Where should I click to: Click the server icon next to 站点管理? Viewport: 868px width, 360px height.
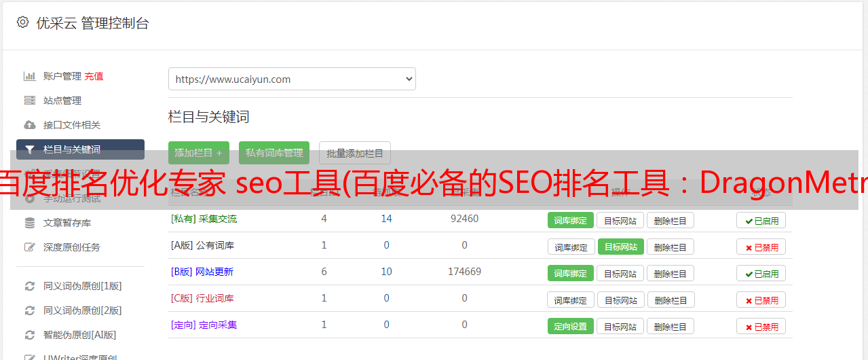(x=29, y=101)
